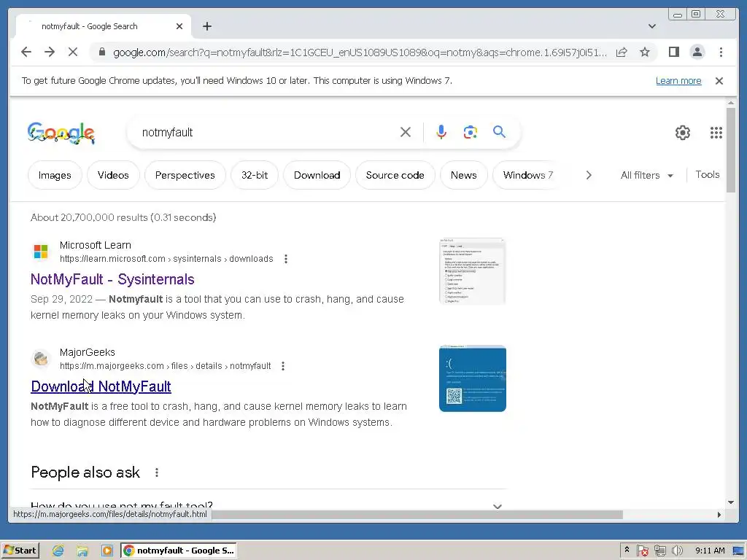Follow the Learn more link
This screenshot has height=560, width=747.
[x=678, y=81]
